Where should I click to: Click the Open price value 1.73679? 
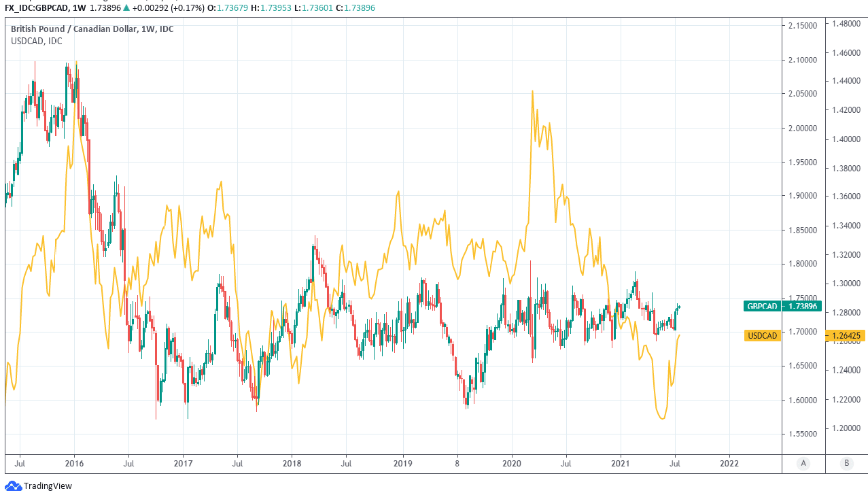tap(216, 7)
